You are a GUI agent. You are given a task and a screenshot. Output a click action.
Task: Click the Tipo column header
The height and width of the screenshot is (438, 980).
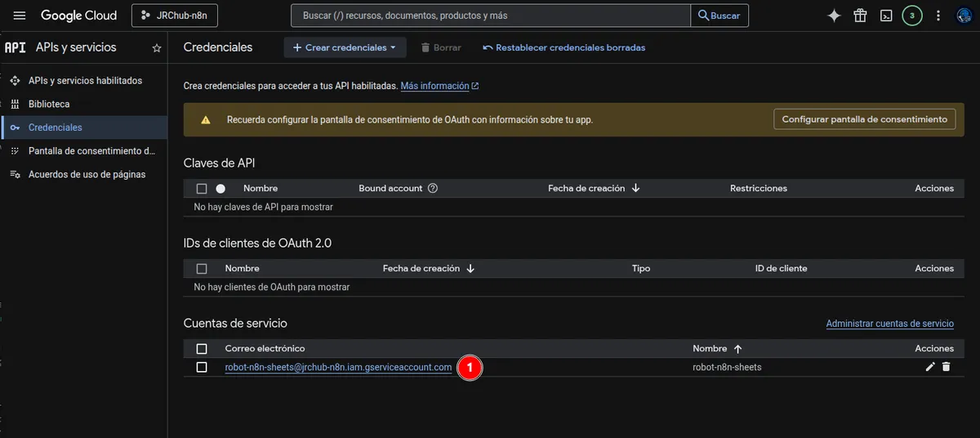pos(641,268)
